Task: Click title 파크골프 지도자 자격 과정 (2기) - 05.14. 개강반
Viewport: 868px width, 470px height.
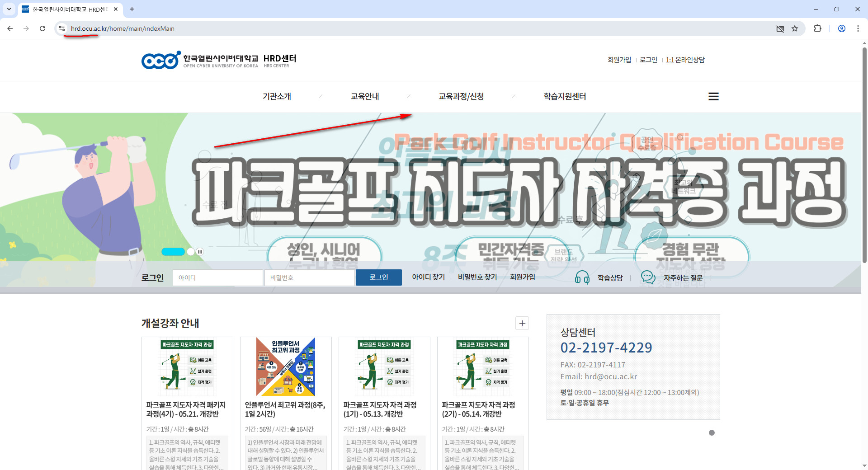Action: pyautogui.click(x=478, y=409)
